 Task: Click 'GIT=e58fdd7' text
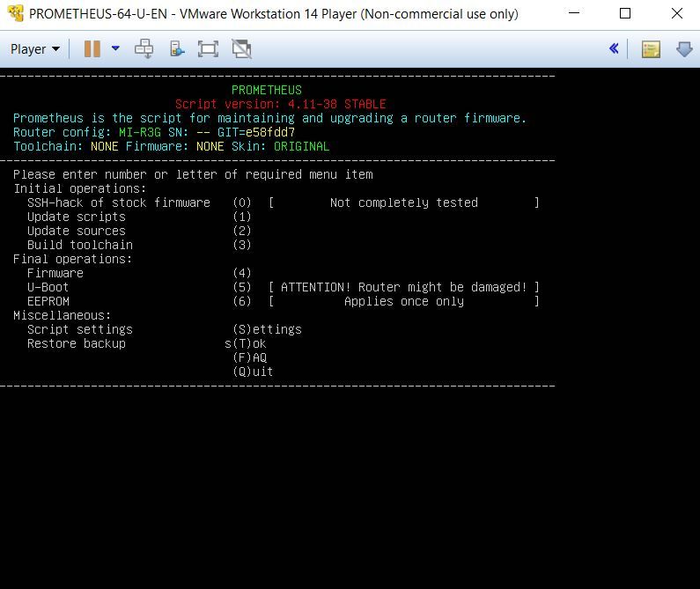[256, 132]
